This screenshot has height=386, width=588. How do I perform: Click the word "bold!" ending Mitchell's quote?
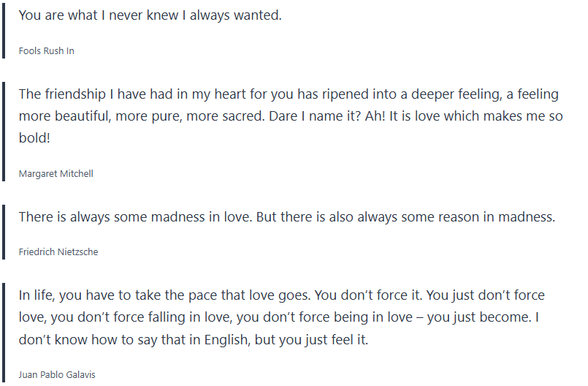coord(34,138)
